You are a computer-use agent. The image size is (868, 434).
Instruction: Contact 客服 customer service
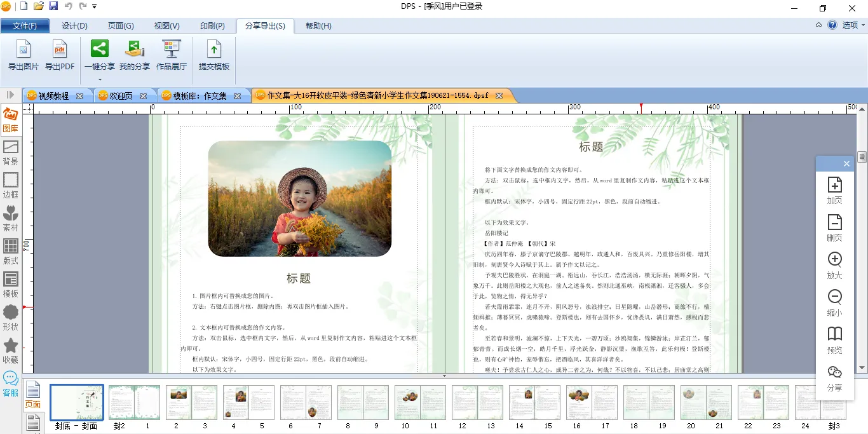click(x=10, y=384)
